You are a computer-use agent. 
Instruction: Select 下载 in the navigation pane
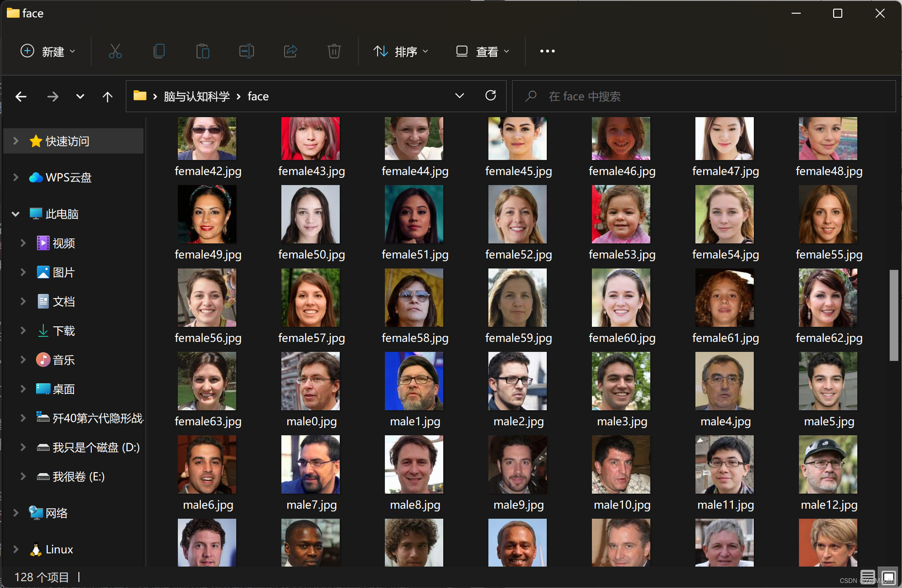pyautogui.click(x=63, y=330)
